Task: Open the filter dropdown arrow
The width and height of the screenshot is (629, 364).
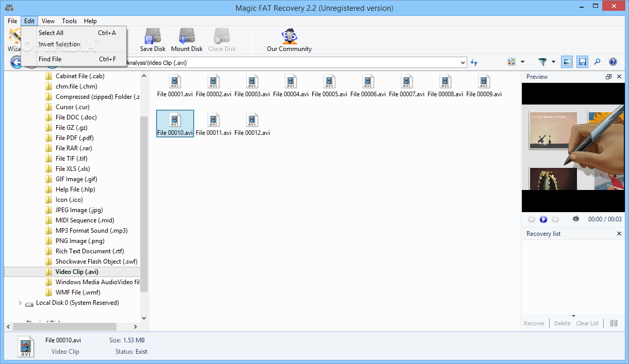Action: pos(554,62)
